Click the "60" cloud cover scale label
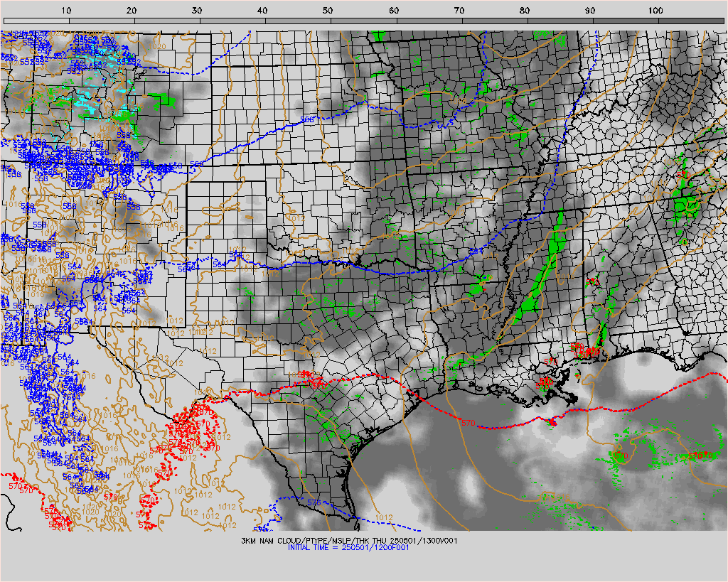Viewport: 728px width, 582px height. coord(394,10)
